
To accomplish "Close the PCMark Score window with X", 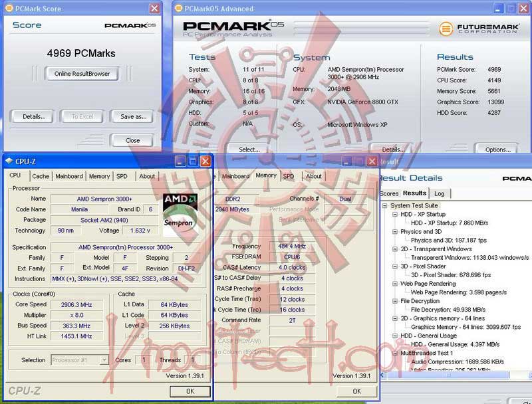I will pos(154,8).
